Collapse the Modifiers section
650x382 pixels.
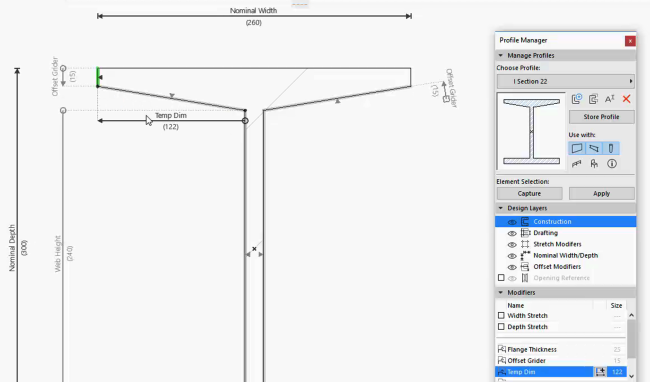(x=501, y=293)
